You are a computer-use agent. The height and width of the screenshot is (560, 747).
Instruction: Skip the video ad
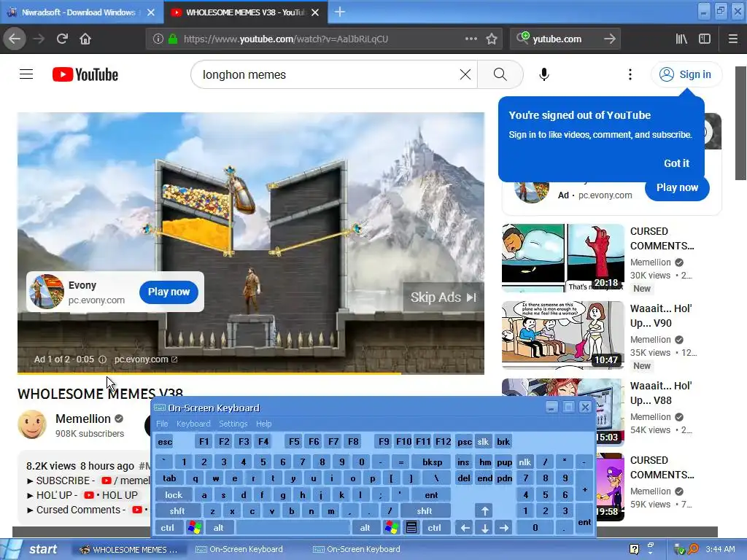[443, 297]
